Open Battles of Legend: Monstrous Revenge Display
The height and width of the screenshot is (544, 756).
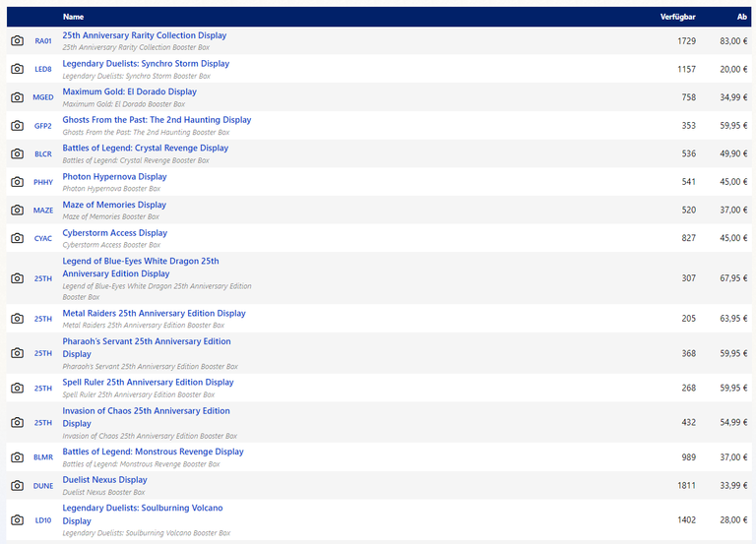pyautogui.click(x=153, y=452)
